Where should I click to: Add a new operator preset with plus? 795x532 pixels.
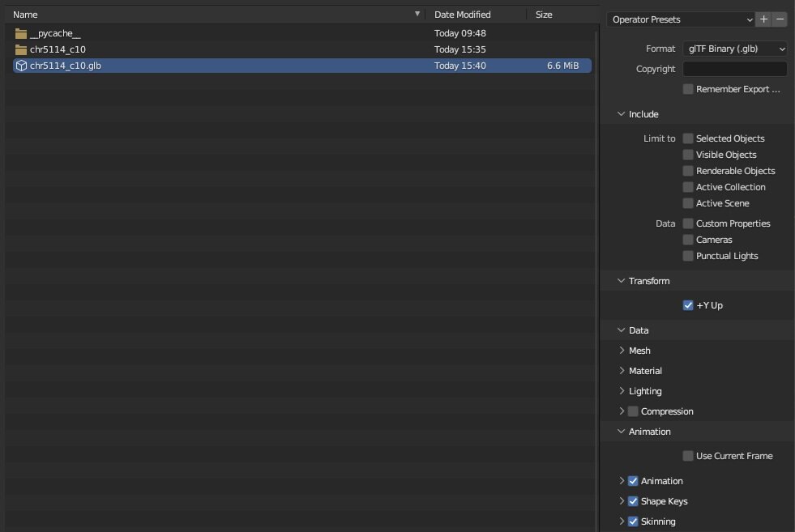point(763,19)
